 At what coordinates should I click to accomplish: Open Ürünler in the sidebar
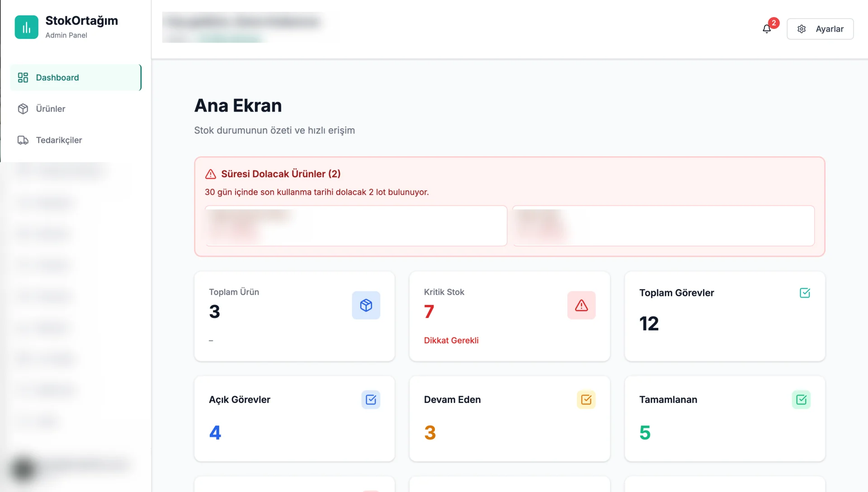[76, 109]
